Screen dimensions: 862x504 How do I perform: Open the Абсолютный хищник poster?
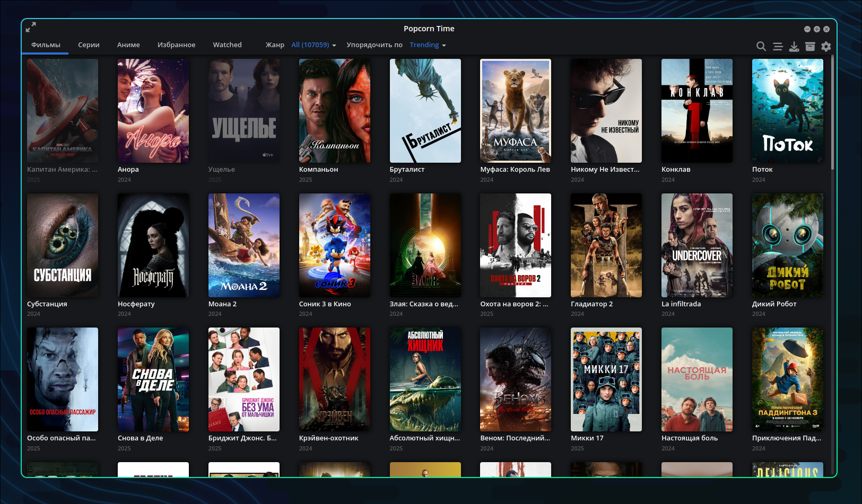pos(425,379)
